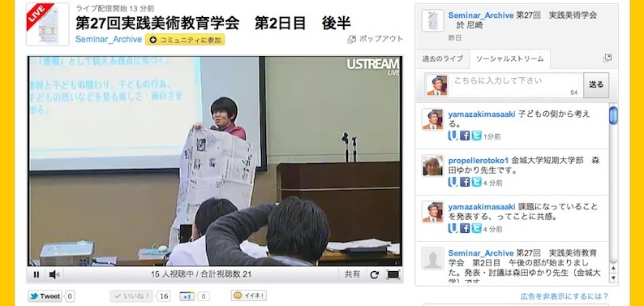Toggle fullscreen mode in player

point(393,275)
